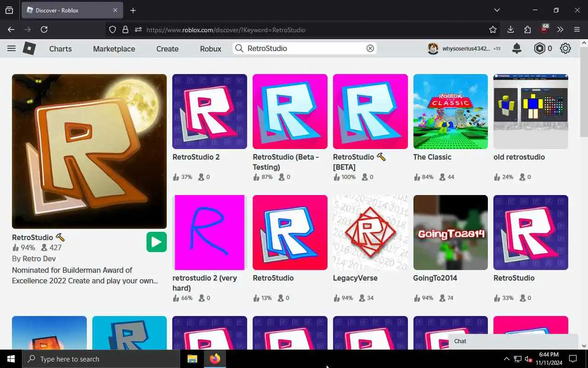588x368 pixels.
Task: Click the RetroStudio 2 title link
Action: [196, 157]
